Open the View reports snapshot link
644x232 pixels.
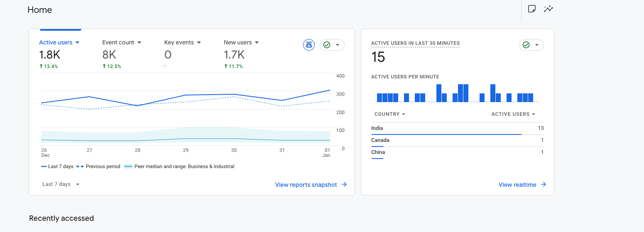tap(311, 185)
